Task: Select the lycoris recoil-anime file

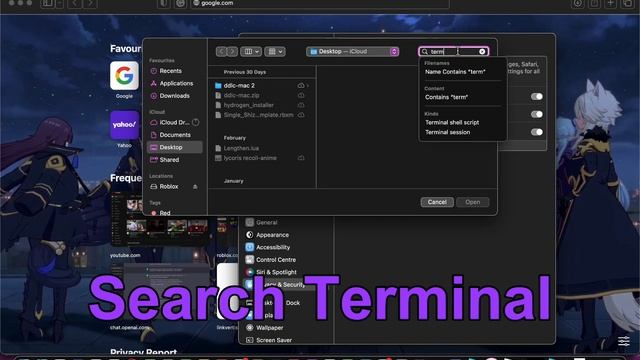Action: coord(250,158)
